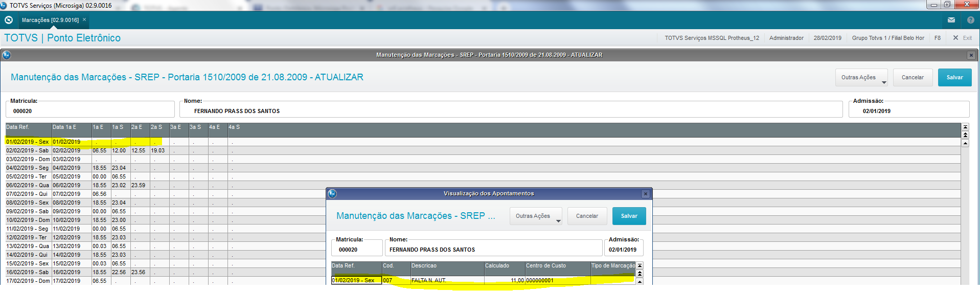Screen dimensions: 980x291
Task: Click Salvar in Apontamentos dialog
Action: click(x=629, y=216)
